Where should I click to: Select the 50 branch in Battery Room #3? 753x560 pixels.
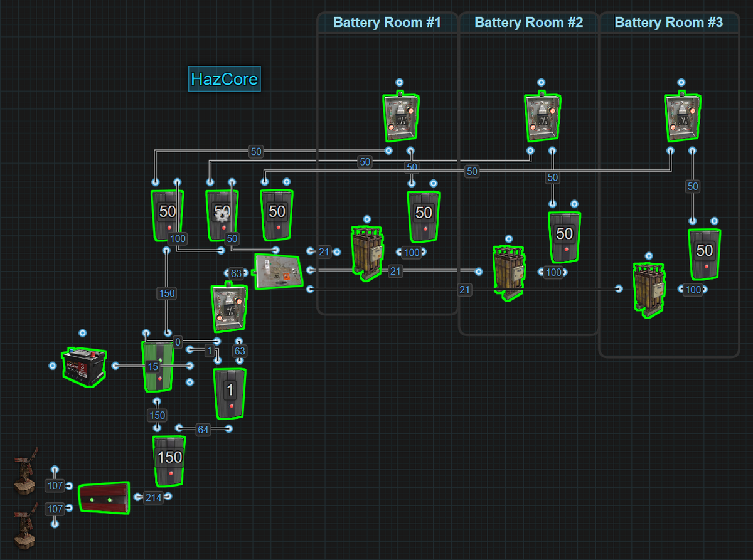point(705,254)
